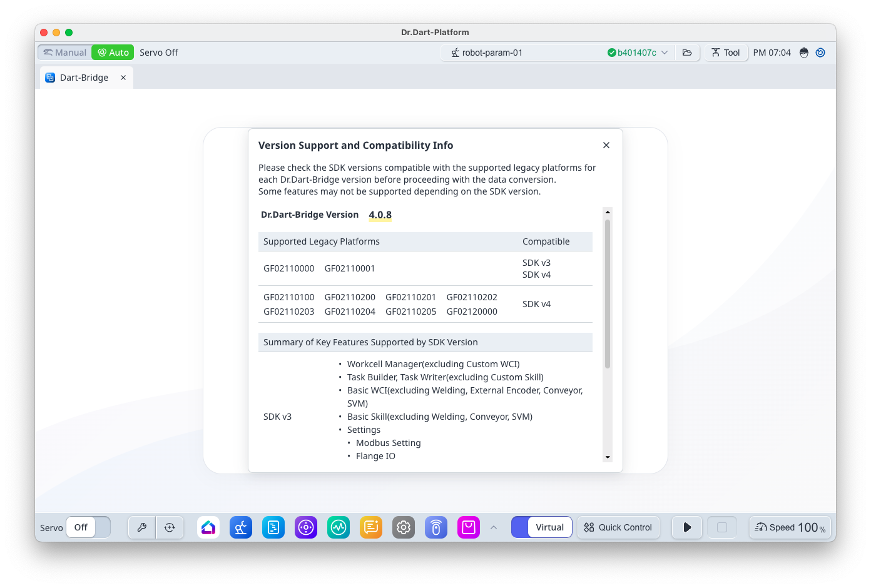Open the folder icon beside robot-param-01
The width and height of the screenshot is (871, 588).
[x=687, y=53]
